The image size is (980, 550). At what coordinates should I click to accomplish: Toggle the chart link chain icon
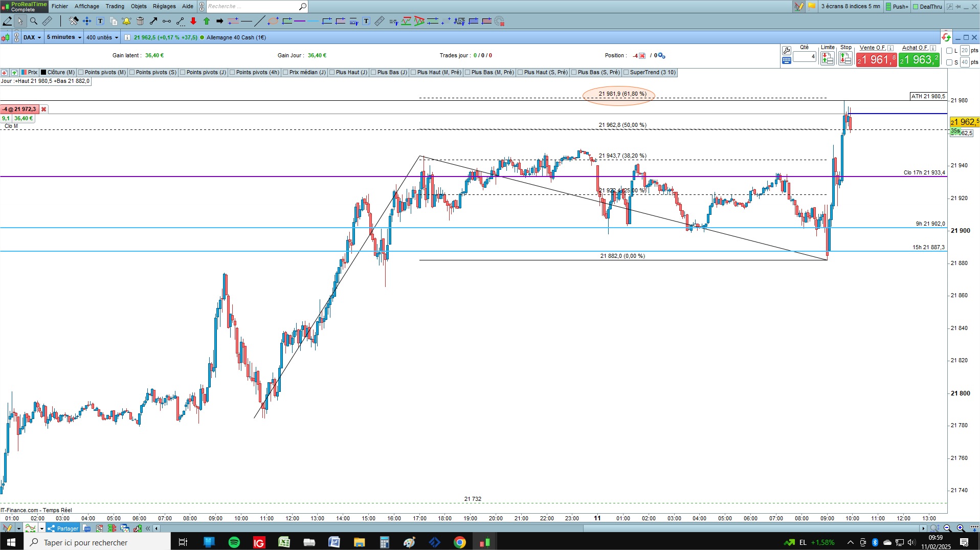tap(16, 37)
